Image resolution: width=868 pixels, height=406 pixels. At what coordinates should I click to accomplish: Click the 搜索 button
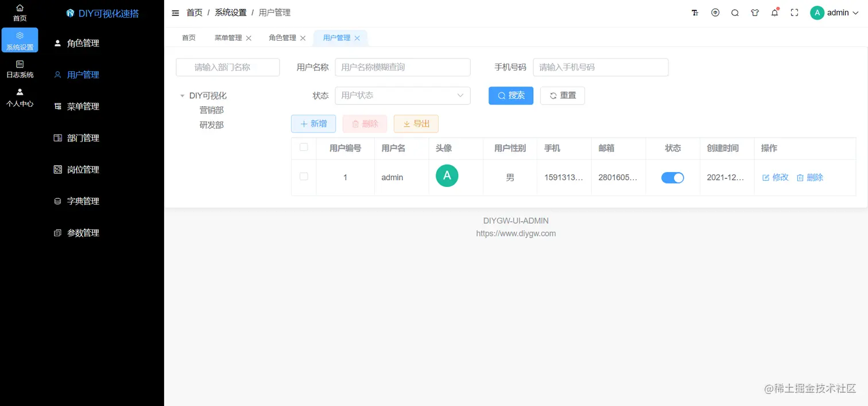511,96
